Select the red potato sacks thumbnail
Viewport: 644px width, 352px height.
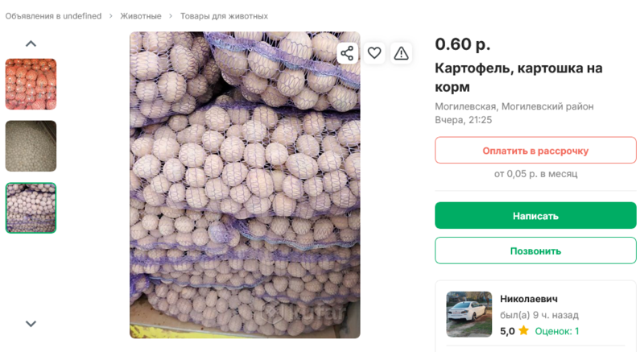pos(31,84)
